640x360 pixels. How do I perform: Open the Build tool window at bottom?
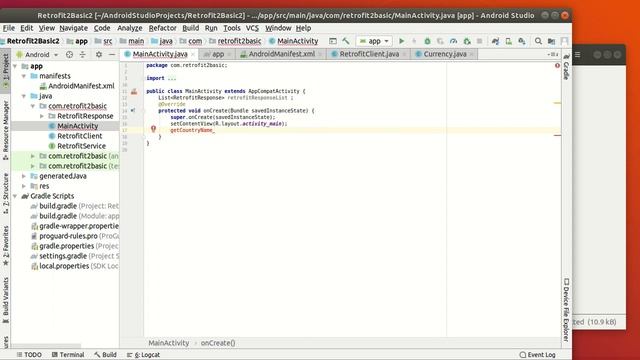(x=105, y=355)
